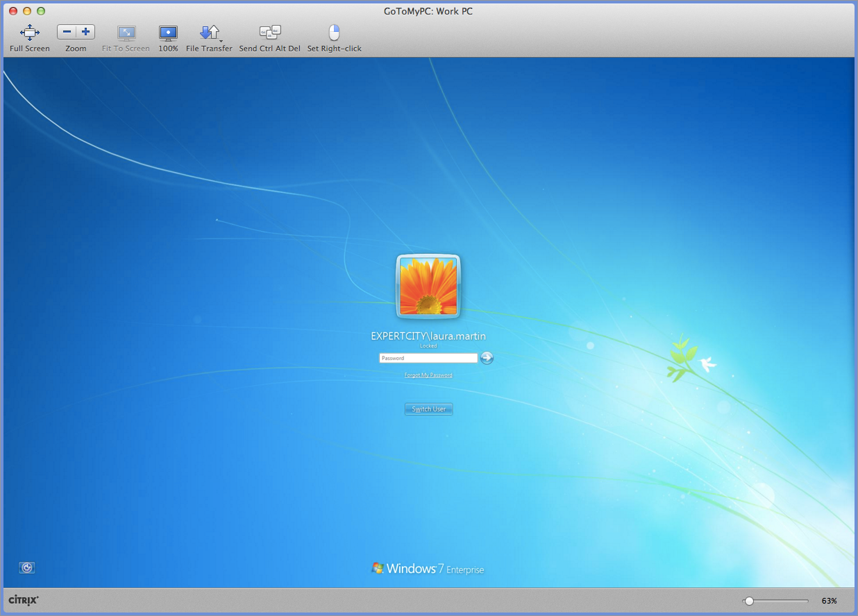Click Send Ctrl Alt Del icon

(269, 32)
